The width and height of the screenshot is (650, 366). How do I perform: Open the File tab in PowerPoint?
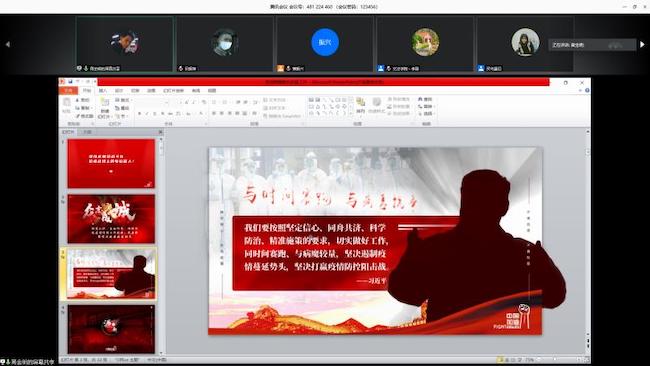pyautogui.click(x=68, y=90)
